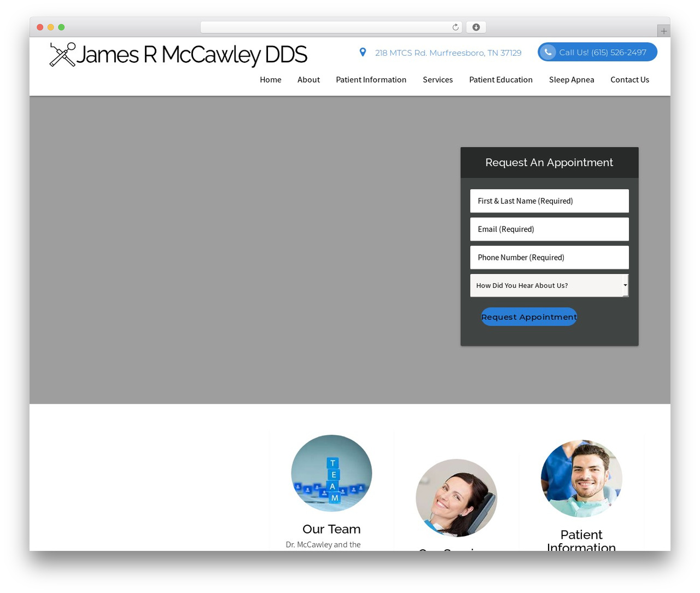Open a new tab with plus icon
This screenshot has width=700, height=593.
coord(663,31)
